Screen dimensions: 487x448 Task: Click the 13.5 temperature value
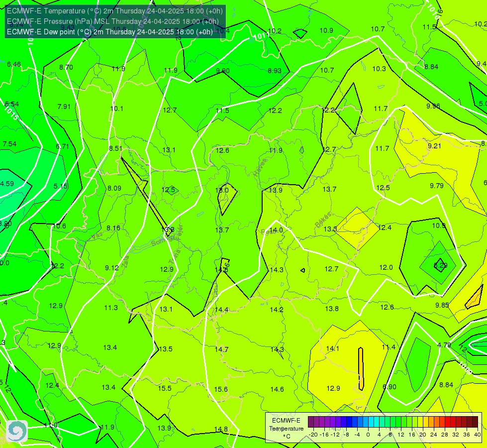coord(166,349)
